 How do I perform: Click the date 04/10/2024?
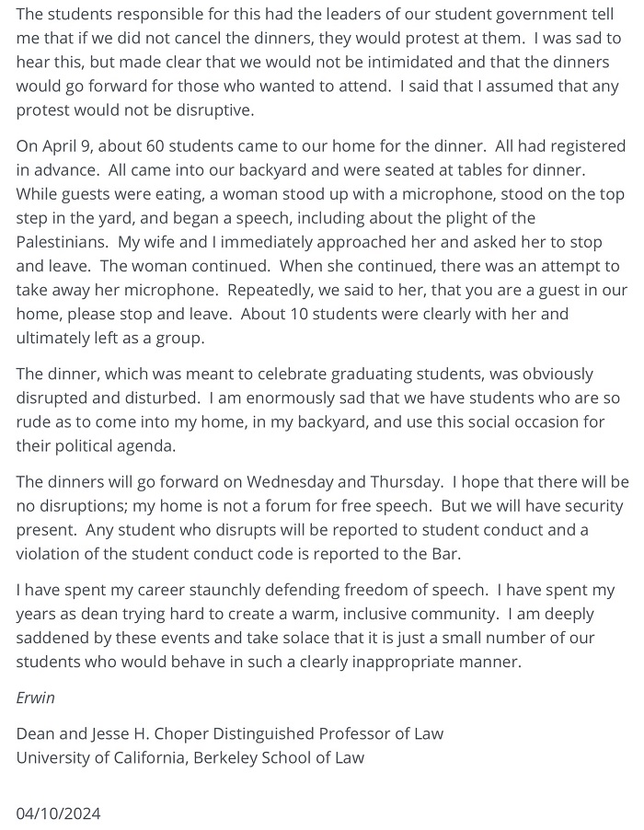point(59,813)
